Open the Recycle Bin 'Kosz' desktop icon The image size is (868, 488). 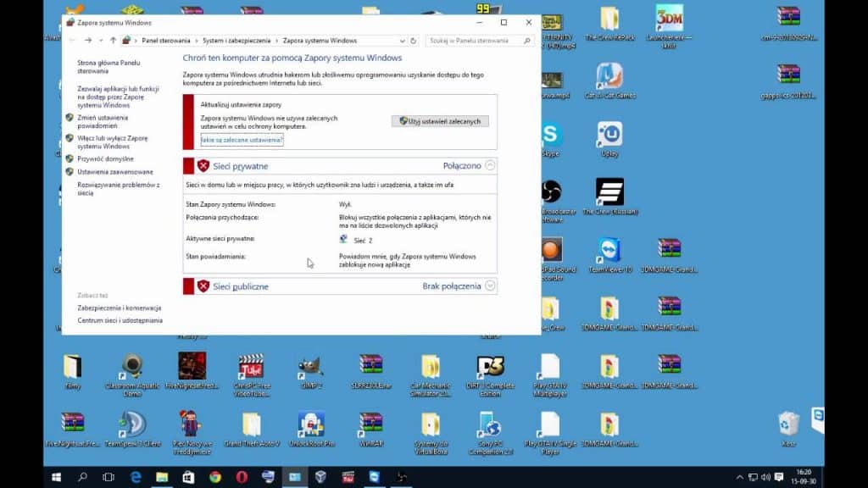tap(788, 430)
